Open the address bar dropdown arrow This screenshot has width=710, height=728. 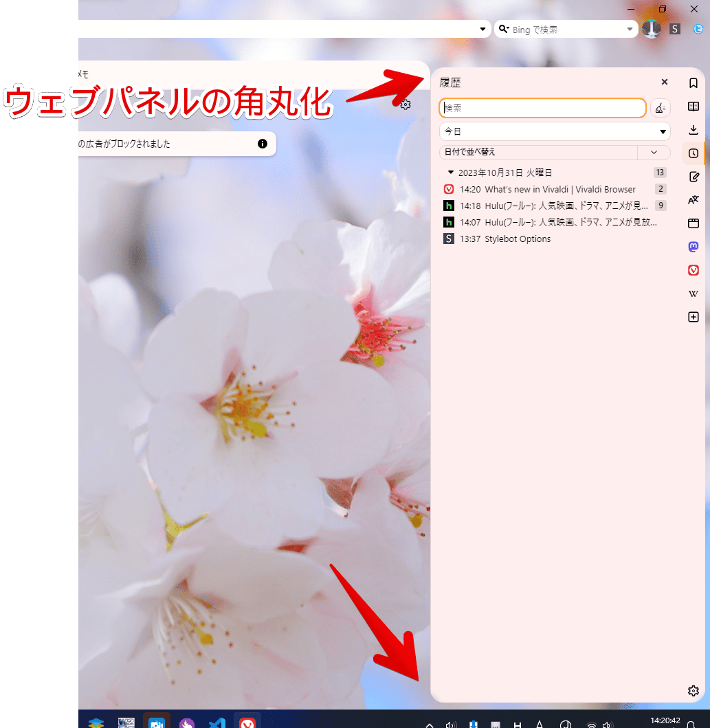tap(482, 30)
